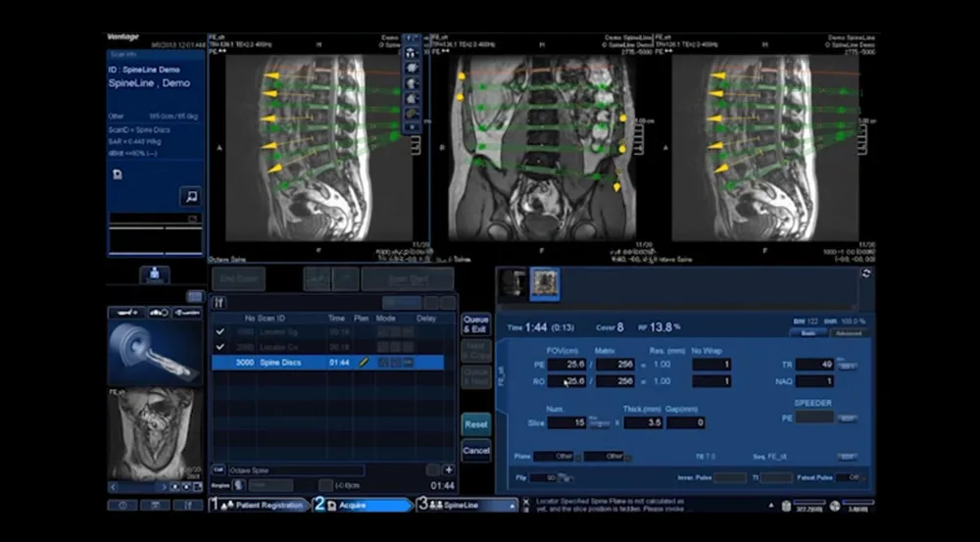Click the CD media icon in status bar
Screen dimensions: 980x542
coord(834,506)
